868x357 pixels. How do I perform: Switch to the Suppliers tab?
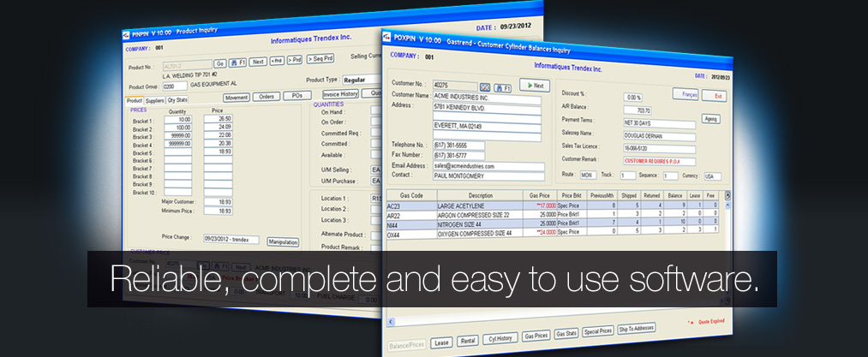(155, 101)
